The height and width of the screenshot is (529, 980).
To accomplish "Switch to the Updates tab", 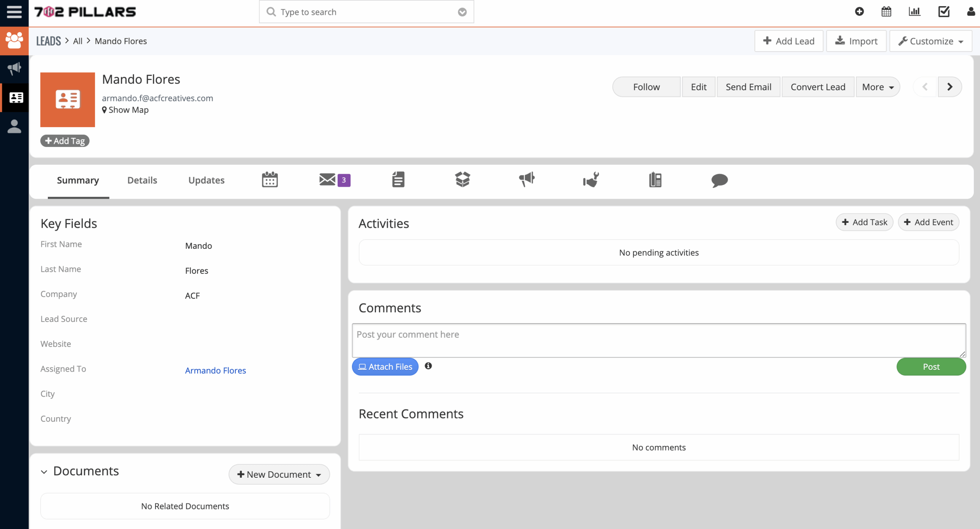I will (x=206, y=180).
